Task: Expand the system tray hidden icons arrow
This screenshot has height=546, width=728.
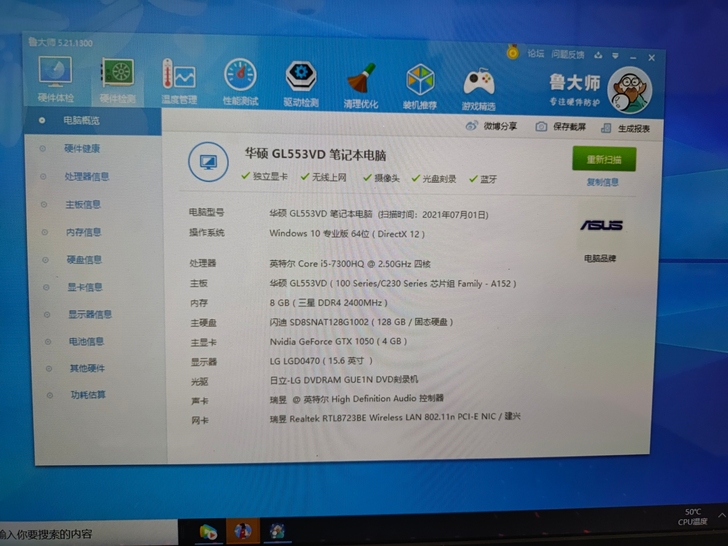Action: click(722, 515)
